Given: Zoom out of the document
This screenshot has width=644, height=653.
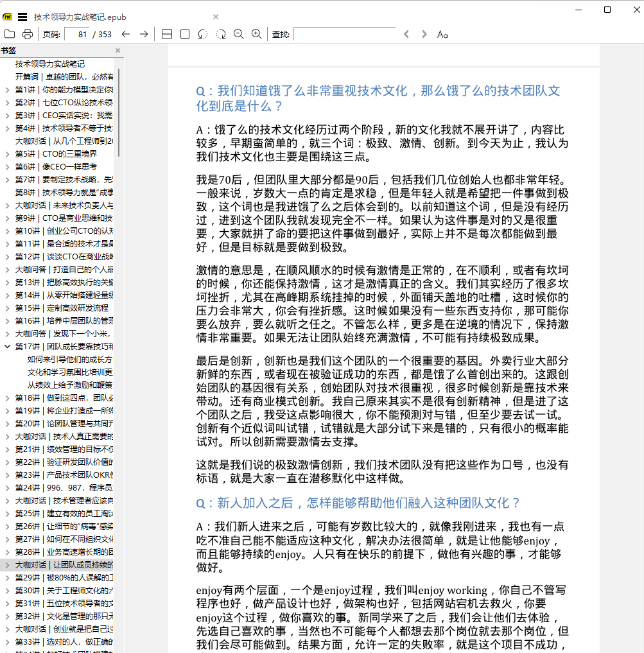Looking at the screenshot, I should pyautogui.click(x=238, y=34).
